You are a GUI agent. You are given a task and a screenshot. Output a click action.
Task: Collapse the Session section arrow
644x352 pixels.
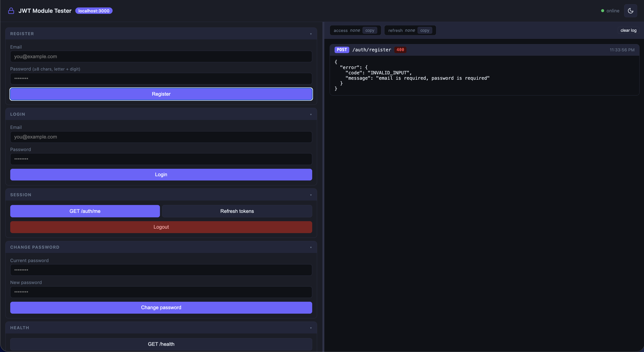[x=311, y=195]
